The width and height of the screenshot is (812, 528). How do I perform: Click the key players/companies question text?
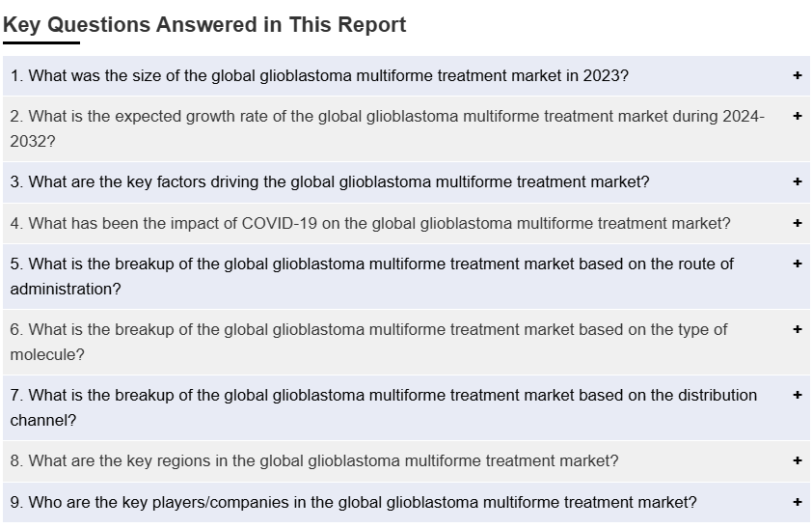353,502
